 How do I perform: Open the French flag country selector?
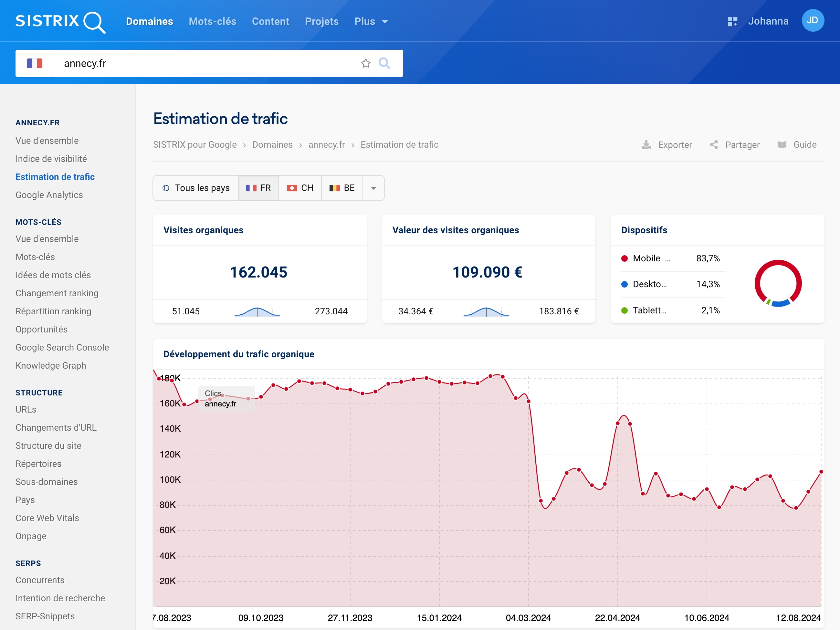(x=35, y=63)
